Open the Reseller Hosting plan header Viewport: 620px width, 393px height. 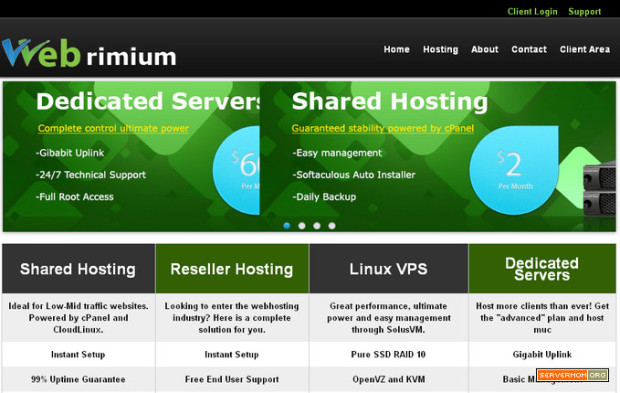[232, 269]
